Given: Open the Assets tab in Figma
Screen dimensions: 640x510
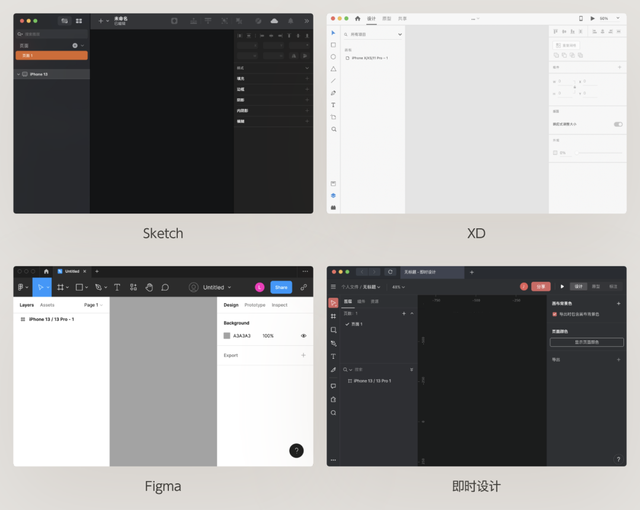Looking at the screenshot, I should (47, 305).
